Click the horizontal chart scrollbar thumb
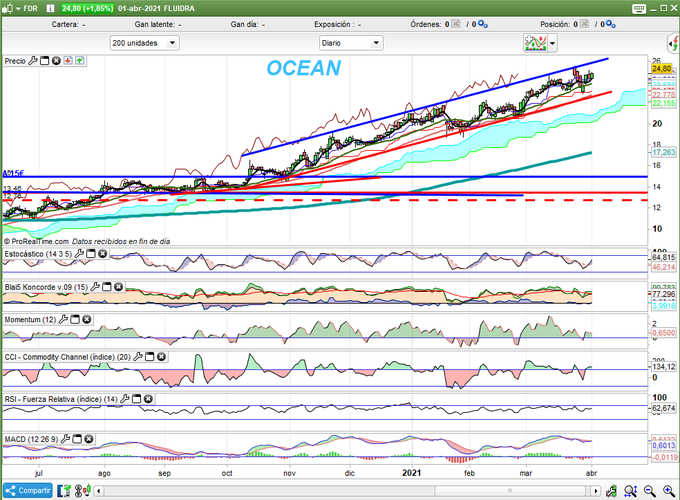Image resolution: width=680 pixels, height=500 pixels. 512,491
